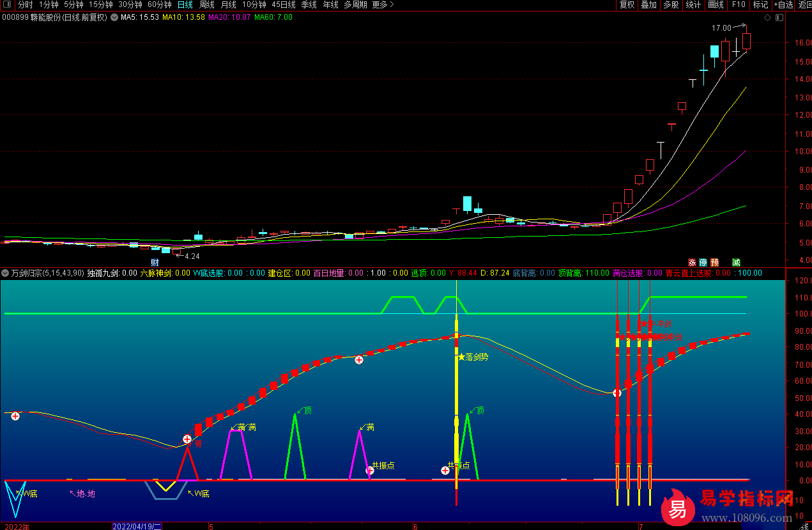Click the 叠加 overlay button
Image resolution: width=812 pixels, height=530 pixels.
[x=648, y=4]
